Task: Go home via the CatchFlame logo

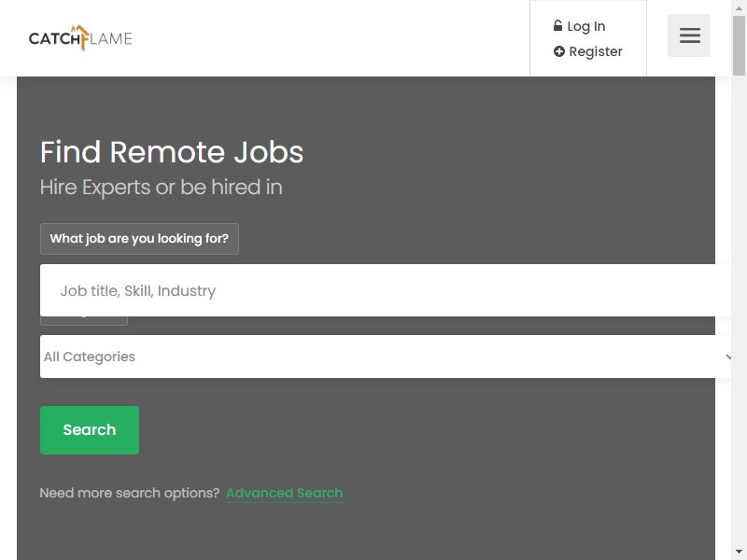Action: 80,38
